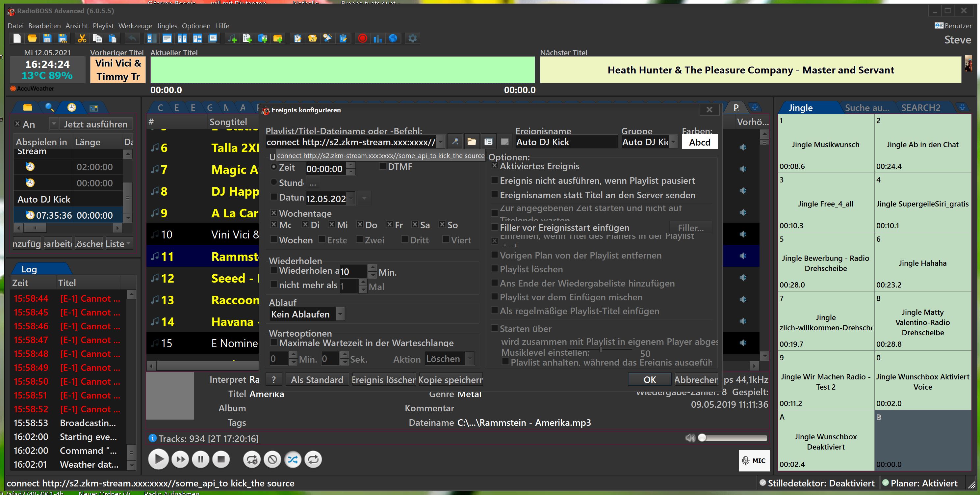The image size is (980, 495).
Task: Select the Zeit radio button
Action: pos(273,167)
